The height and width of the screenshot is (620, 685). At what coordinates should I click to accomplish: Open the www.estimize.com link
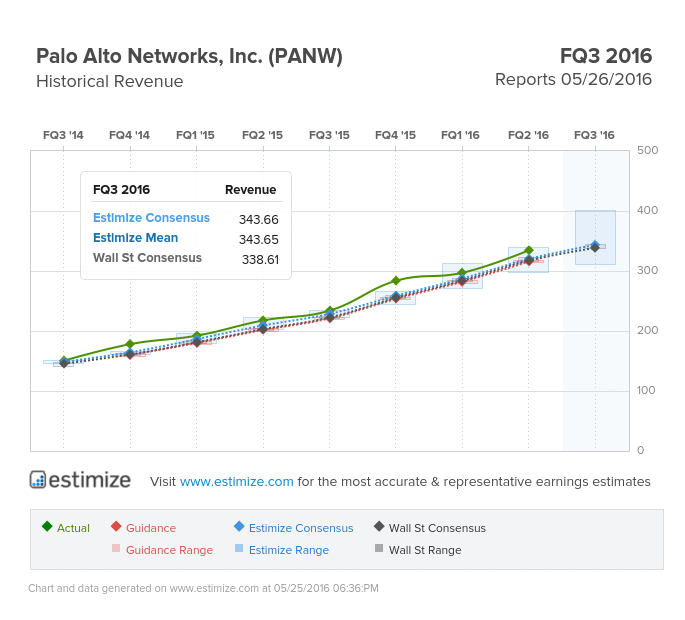[236, 481]
